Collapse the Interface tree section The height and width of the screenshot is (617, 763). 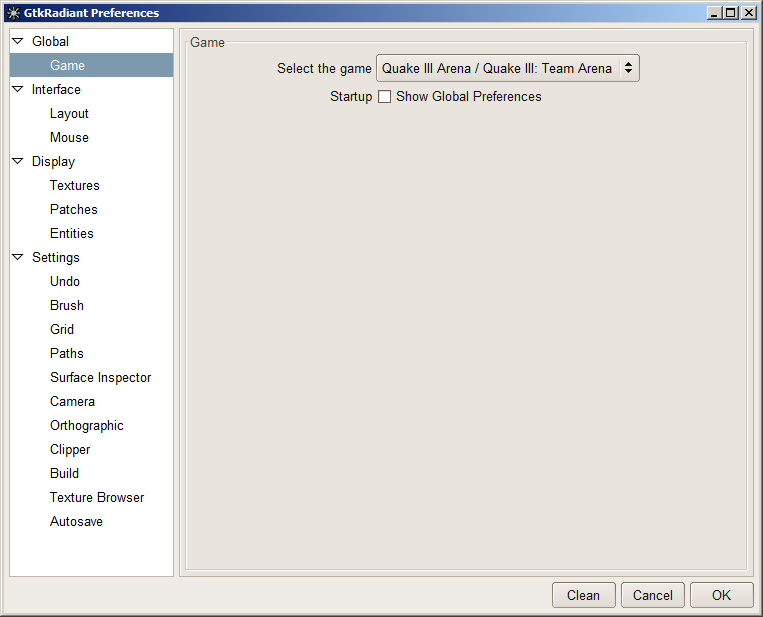(18, 89)
